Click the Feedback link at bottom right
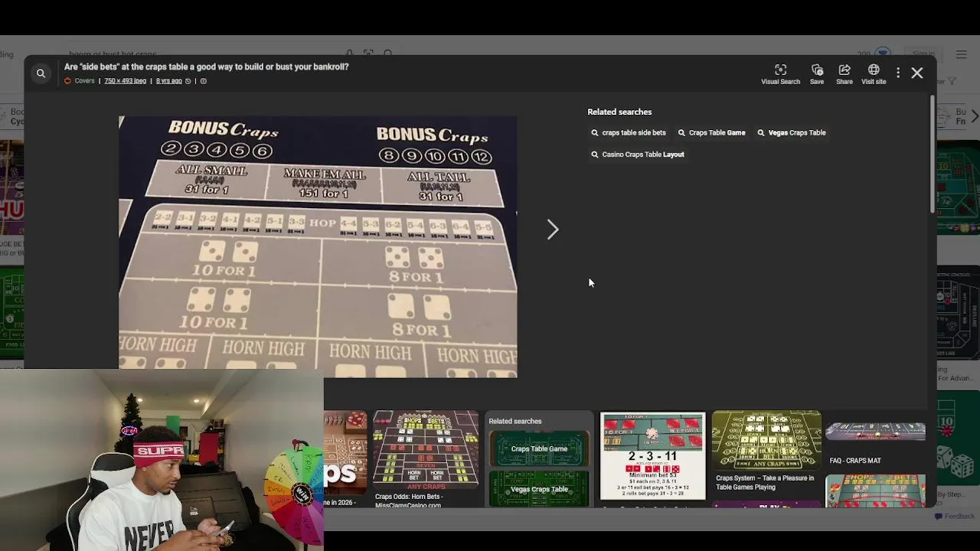The height and width of the screenshot is (551, 980). [954, 517]
